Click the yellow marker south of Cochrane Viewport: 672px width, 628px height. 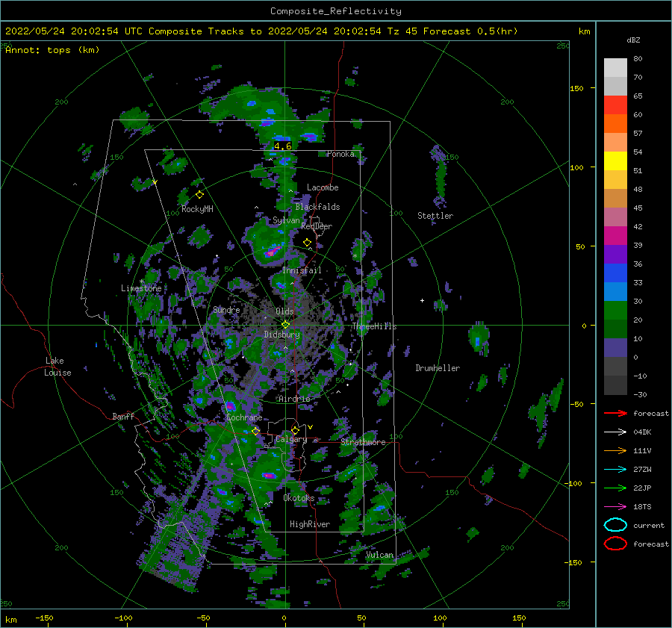pyautogui.click(x=255, y=431)
